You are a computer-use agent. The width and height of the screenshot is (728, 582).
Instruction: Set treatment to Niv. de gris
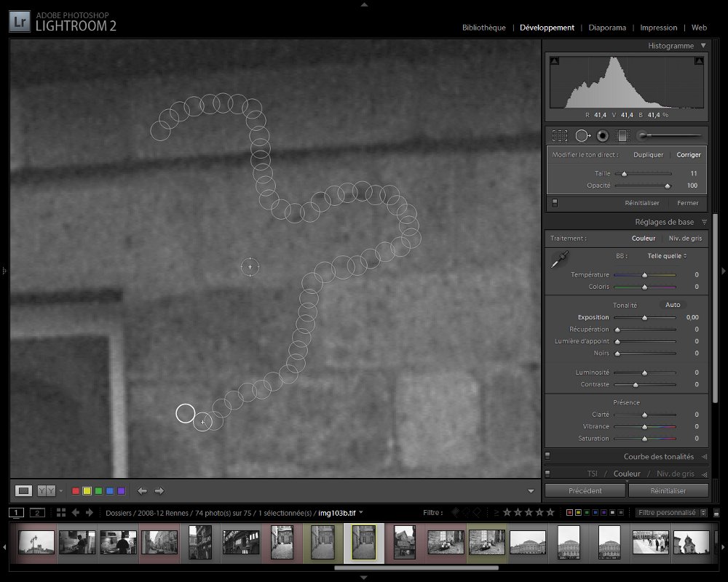(685, 238)
